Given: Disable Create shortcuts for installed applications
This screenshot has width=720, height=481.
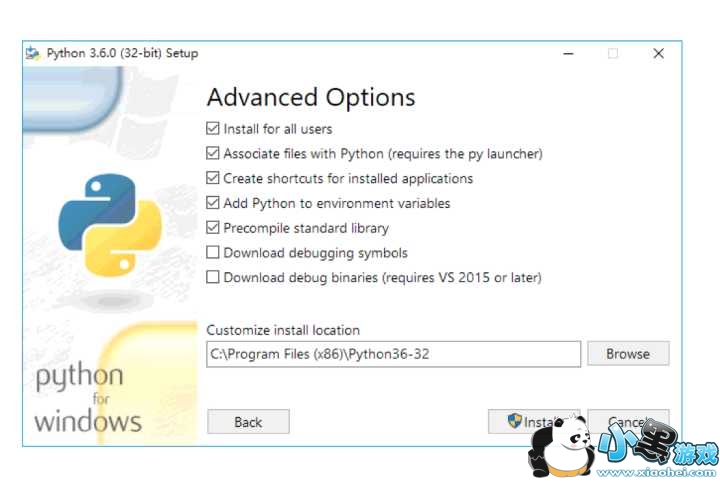Looking at the screenshot, I should 213,178.
